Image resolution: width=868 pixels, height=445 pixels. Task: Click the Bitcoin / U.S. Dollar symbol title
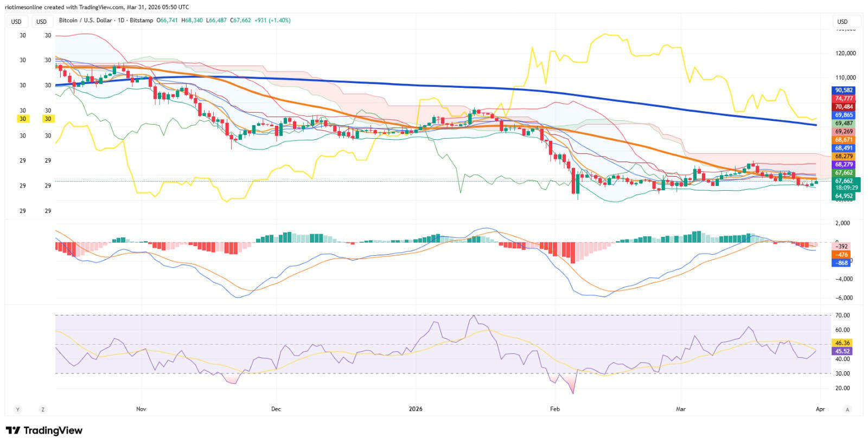[x=85, y=20]
